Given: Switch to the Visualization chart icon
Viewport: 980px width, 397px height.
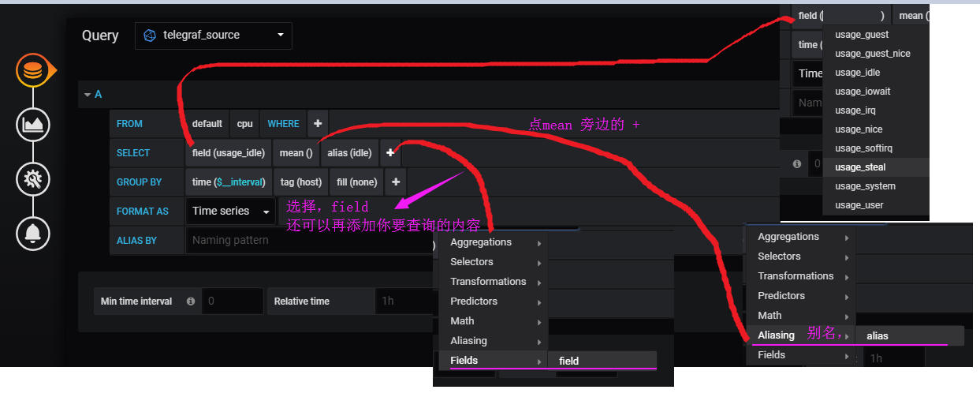Looking at the screenshot, I should click(x=32, y=125).
